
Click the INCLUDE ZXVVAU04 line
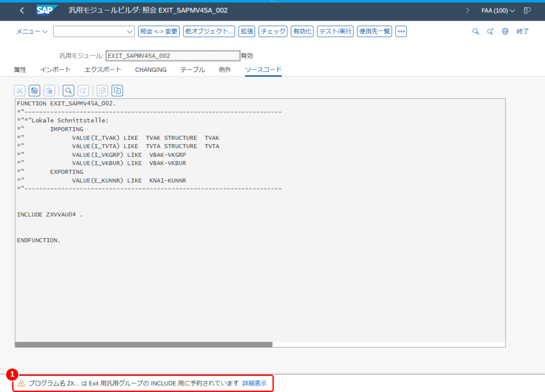[x=49, y=214]
